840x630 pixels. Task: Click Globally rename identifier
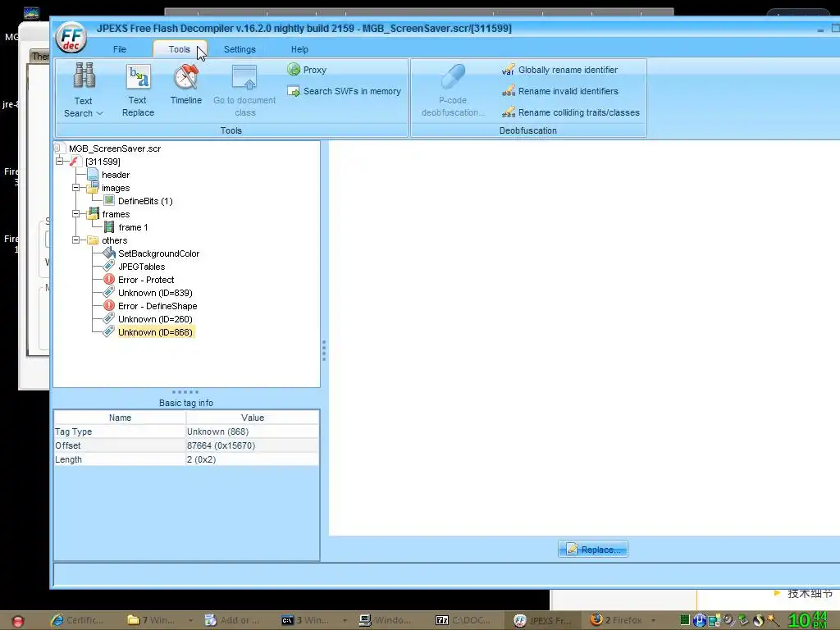[559, 70]
